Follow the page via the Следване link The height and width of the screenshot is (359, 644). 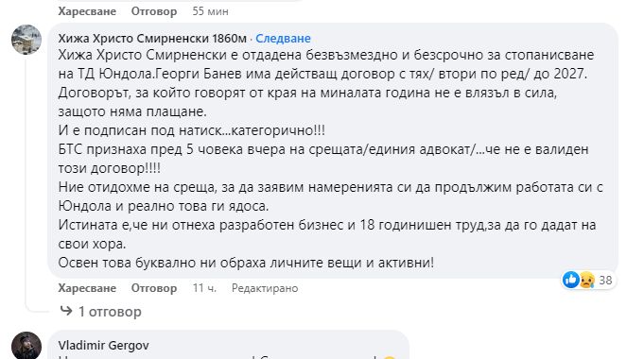[283, 38]
